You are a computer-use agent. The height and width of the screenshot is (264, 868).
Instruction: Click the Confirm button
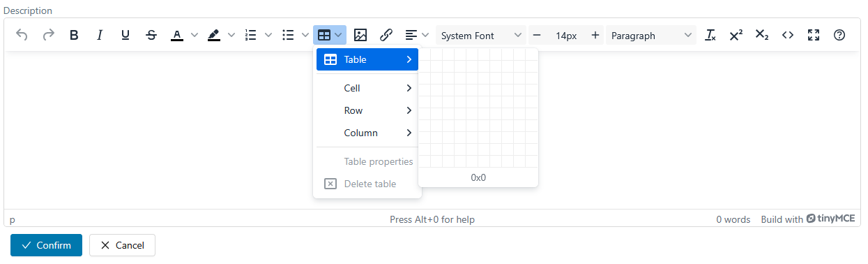click(46, 245)
